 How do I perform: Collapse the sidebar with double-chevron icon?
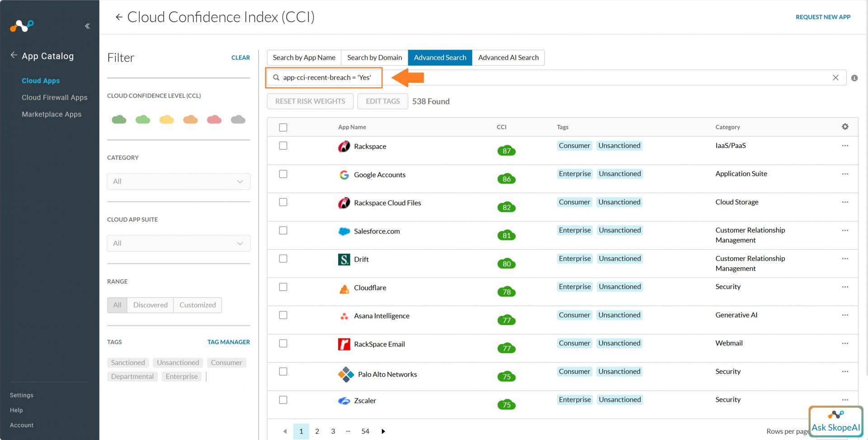coord(87,26)
